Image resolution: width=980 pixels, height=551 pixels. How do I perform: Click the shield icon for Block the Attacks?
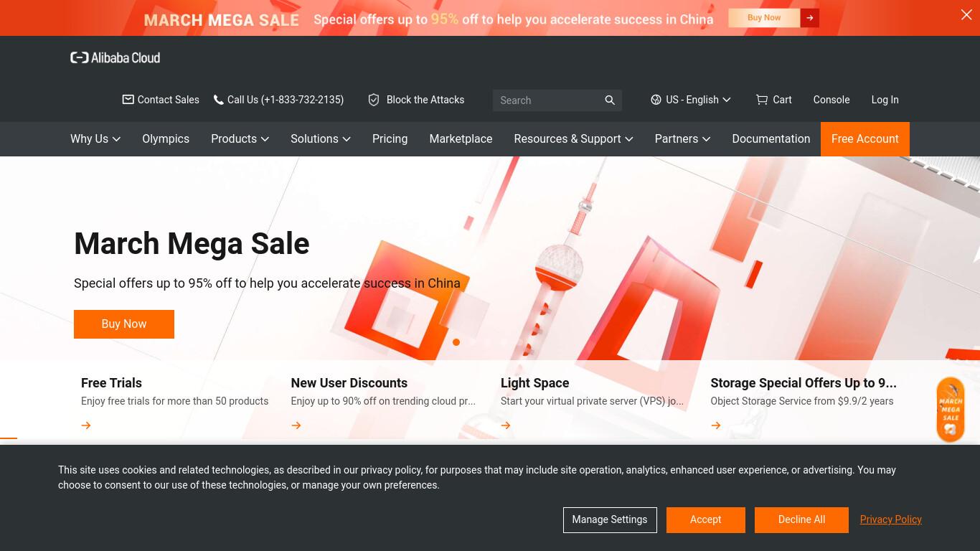(x=373, y=100)
